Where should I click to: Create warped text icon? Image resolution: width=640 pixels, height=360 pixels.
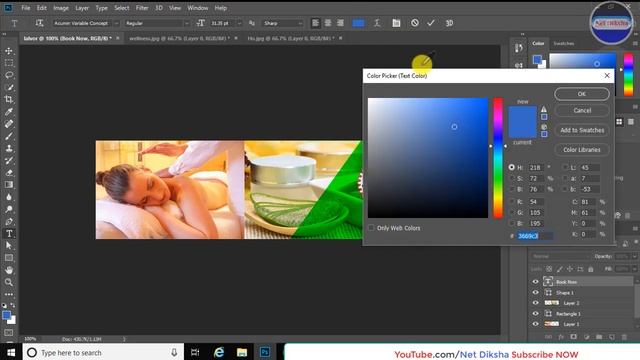tap(377, 23)
